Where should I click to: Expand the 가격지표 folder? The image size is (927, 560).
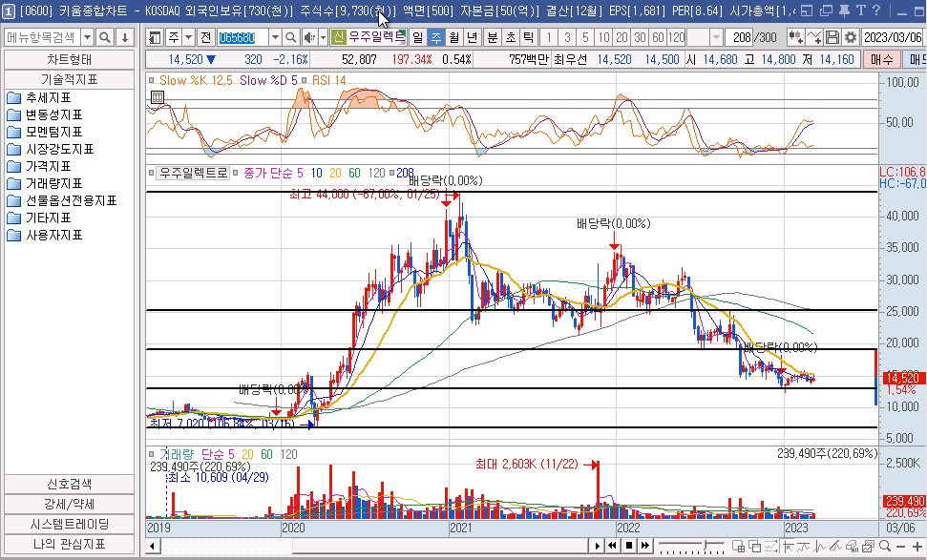[x=39, y=166]
